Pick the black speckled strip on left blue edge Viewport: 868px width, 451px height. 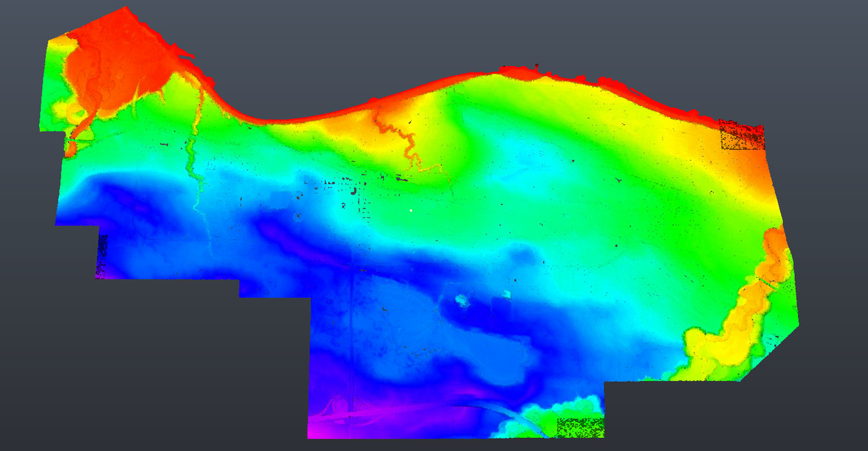(x=103, y=255)
